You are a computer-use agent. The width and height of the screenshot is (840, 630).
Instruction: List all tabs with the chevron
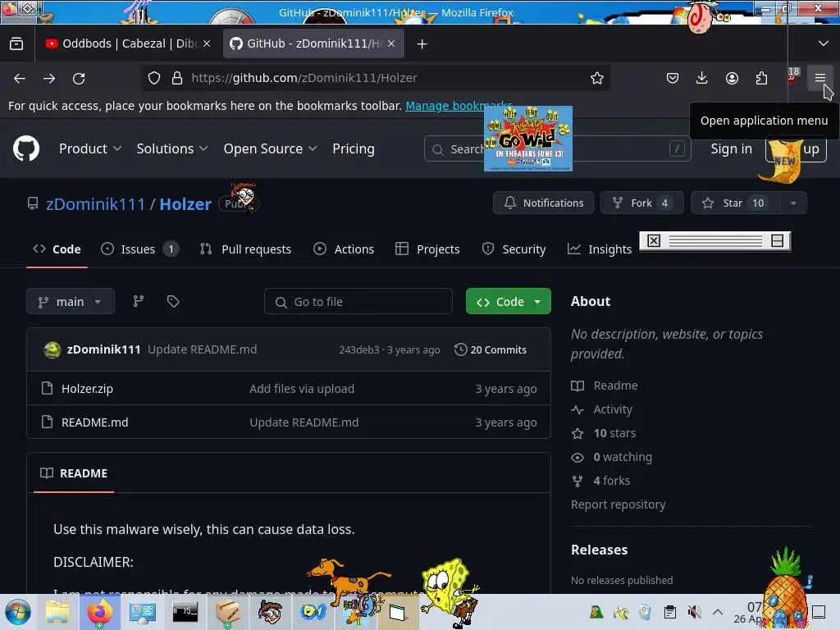(824, 44)
